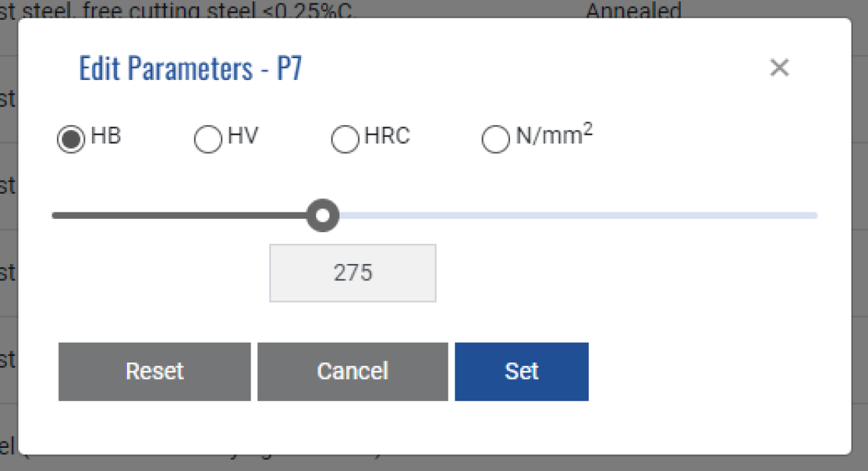Click the HRC text label

(x=387, y=136)
